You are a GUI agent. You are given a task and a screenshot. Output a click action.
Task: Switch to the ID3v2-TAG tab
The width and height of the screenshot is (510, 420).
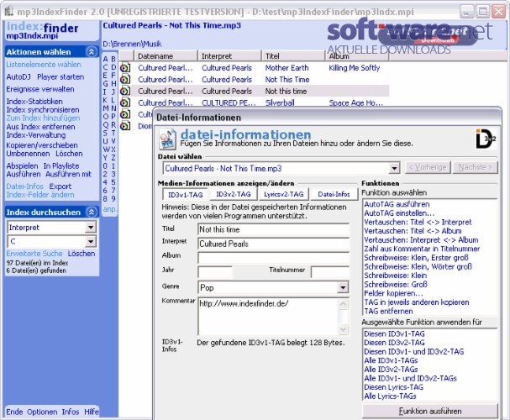[x=234, y=194]
